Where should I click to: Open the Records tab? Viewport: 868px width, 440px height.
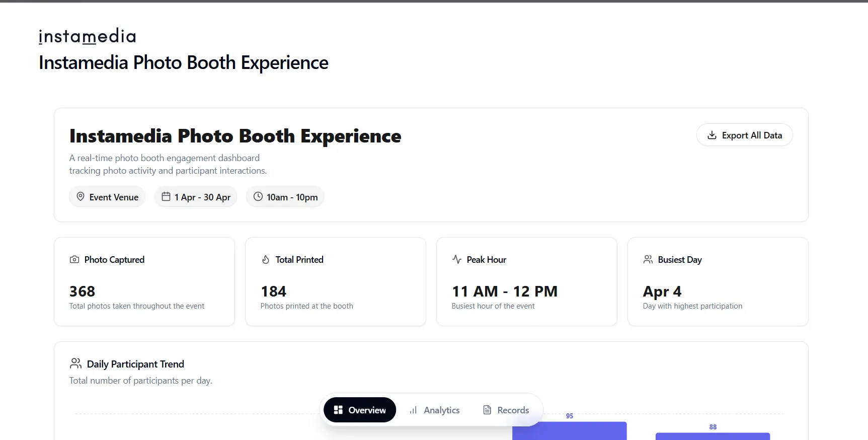pyautogui.click(x=506, y=410)
